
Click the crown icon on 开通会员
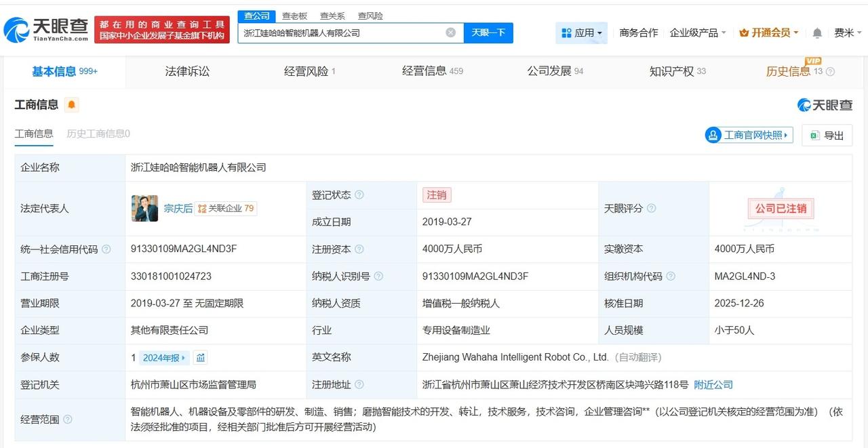click(743, 32)
